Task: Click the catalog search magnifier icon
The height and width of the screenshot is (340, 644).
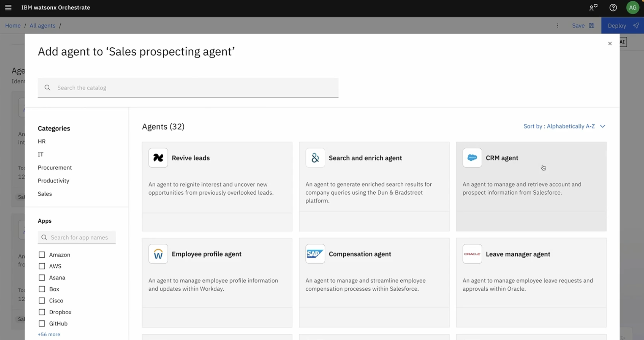Action: coord(47,88)
